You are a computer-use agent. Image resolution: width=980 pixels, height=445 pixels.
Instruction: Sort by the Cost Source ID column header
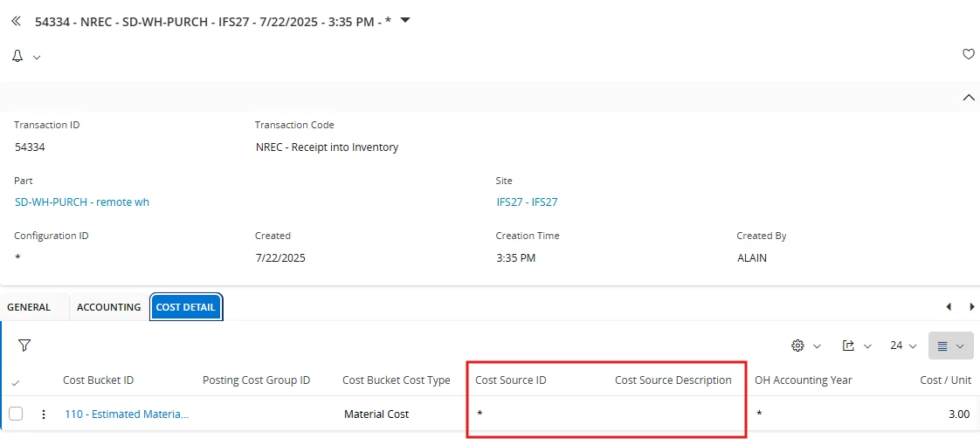coord(511,380)
